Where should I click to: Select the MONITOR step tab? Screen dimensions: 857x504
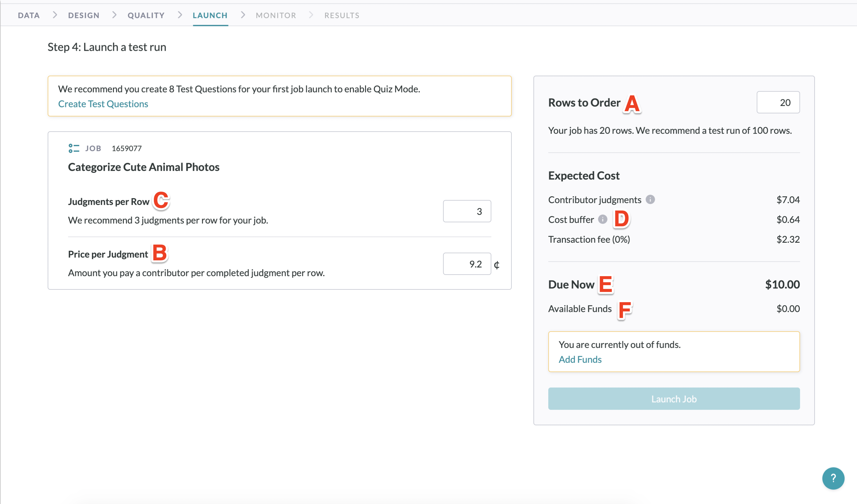276,15
